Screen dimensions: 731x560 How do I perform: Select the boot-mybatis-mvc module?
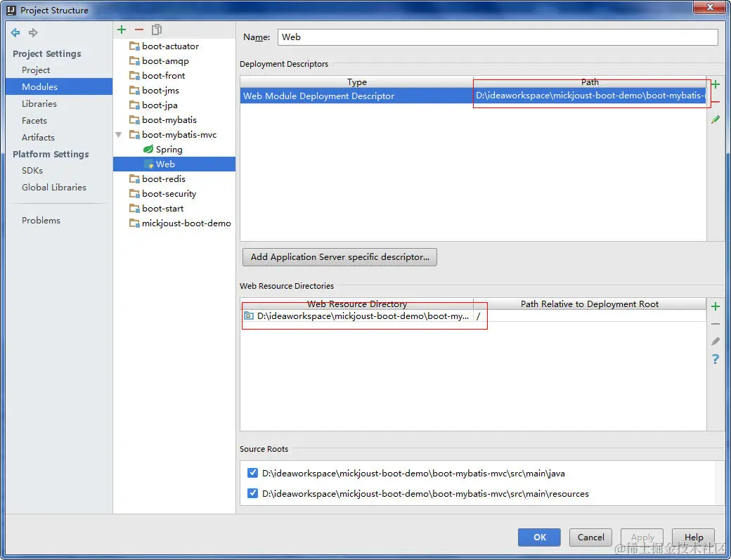pyautogui.click(x=179, y=135)
